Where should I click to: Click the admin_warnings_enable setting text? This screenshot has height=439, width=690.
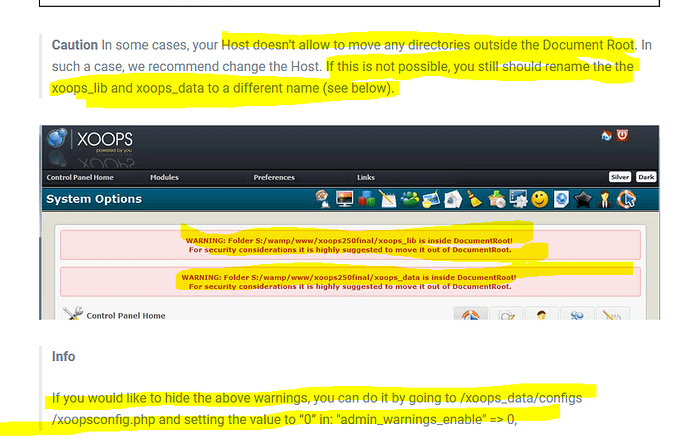point(426,419)
